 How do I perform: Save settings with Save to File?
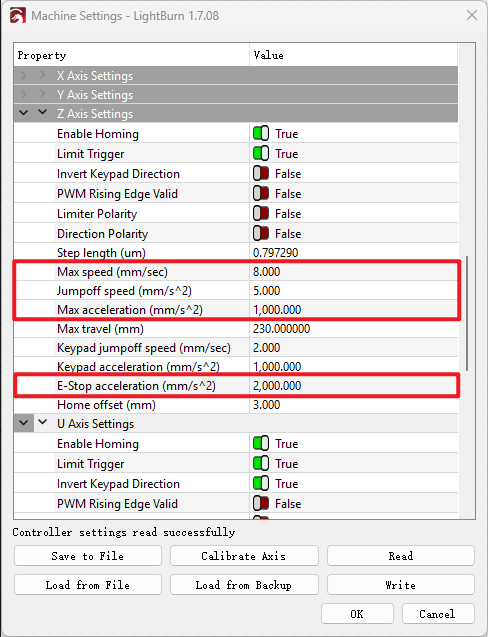point(88,556)
